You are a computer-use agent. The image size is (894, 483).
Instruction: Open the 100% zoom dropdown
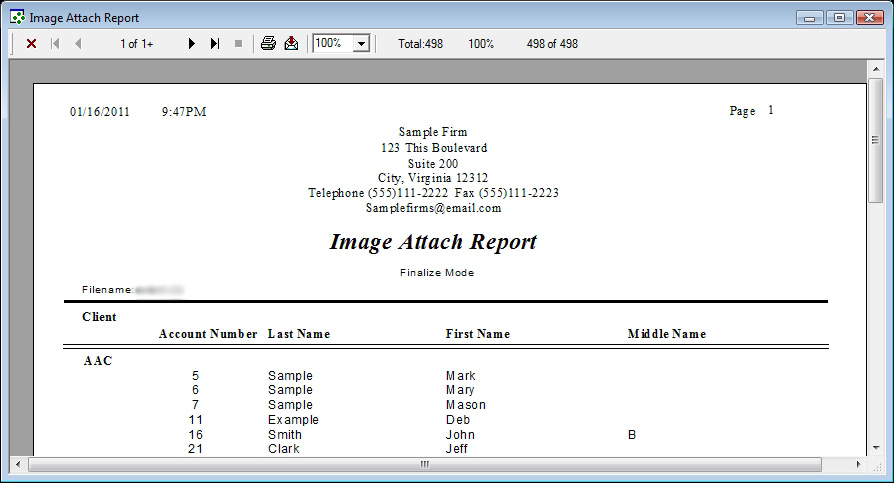click(361, 44)
